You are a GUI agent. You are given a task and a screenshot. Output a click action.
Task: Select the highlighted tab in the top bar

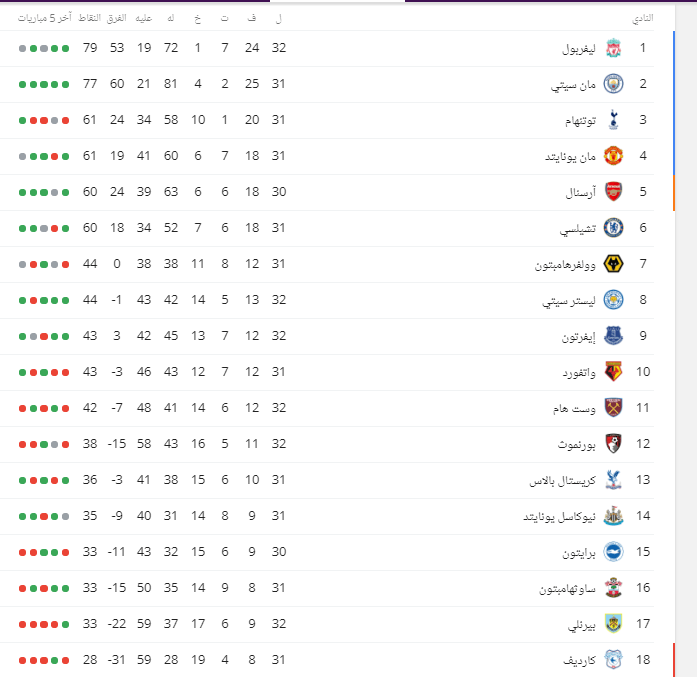click(337, 1)
